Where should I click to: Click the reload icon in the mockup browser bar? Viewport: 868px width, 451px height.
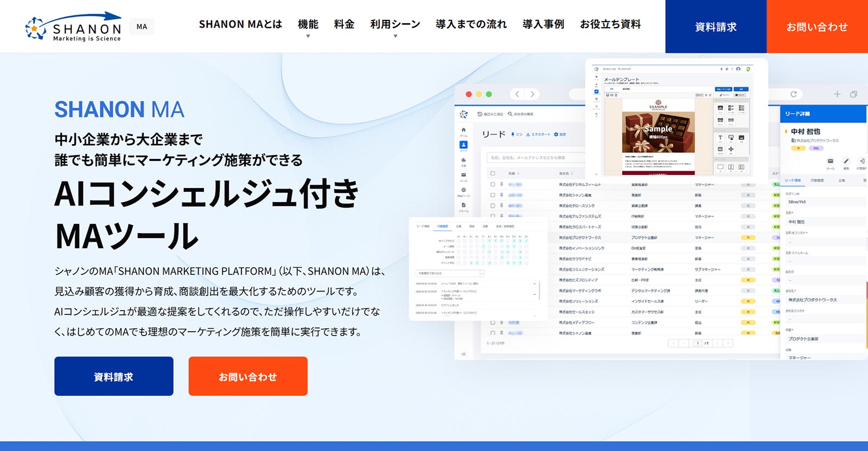pos(793,94)
